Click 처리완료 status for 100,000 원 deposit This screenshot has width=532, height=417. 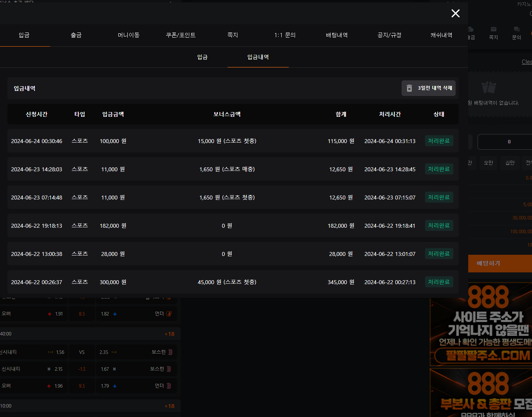click(x=439, y=141)
